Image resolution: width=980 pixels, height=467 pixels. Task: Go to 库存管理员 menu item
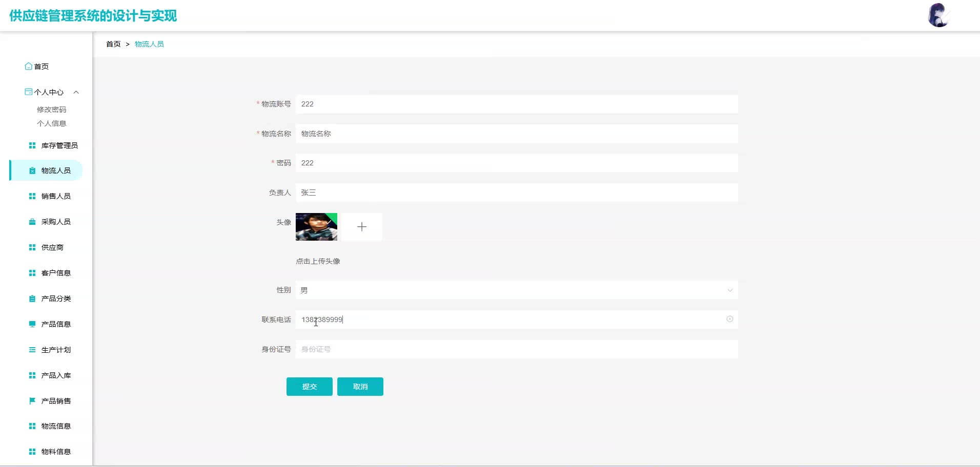pos(59,145)
